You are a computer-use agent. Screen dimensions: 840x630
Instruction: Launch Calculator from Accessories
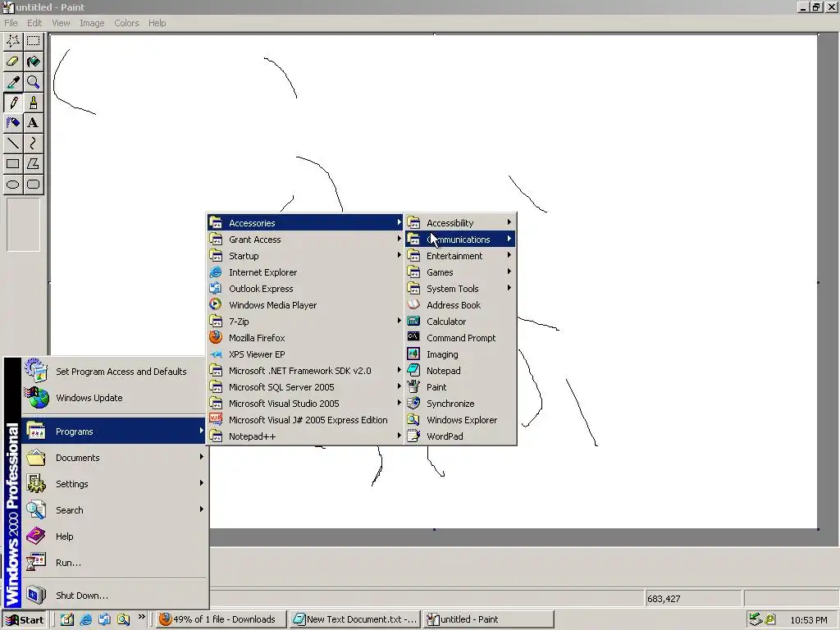[x=460, y=322]
